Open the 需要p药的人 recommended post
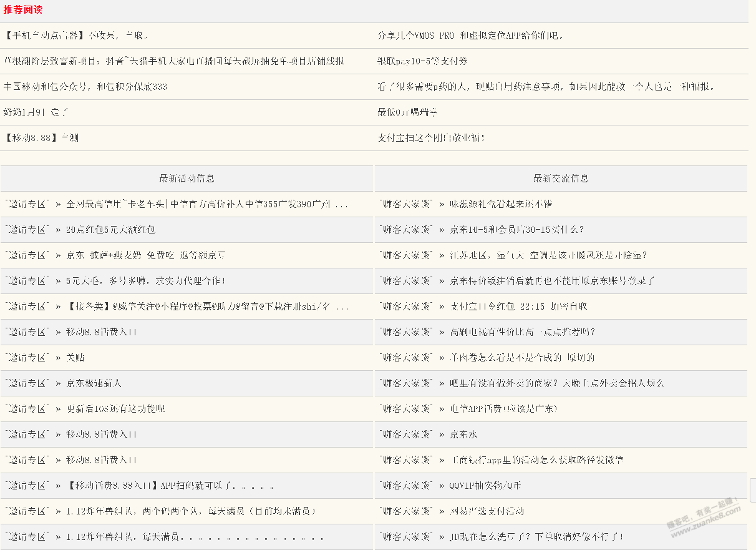 [546, 87]
